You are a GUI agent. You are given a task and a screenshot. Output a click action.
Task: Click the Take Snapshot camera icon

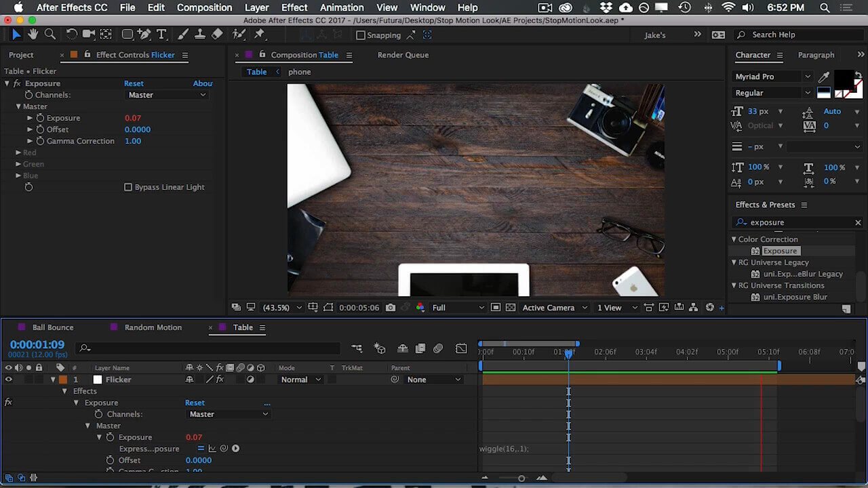click(391, 308)
